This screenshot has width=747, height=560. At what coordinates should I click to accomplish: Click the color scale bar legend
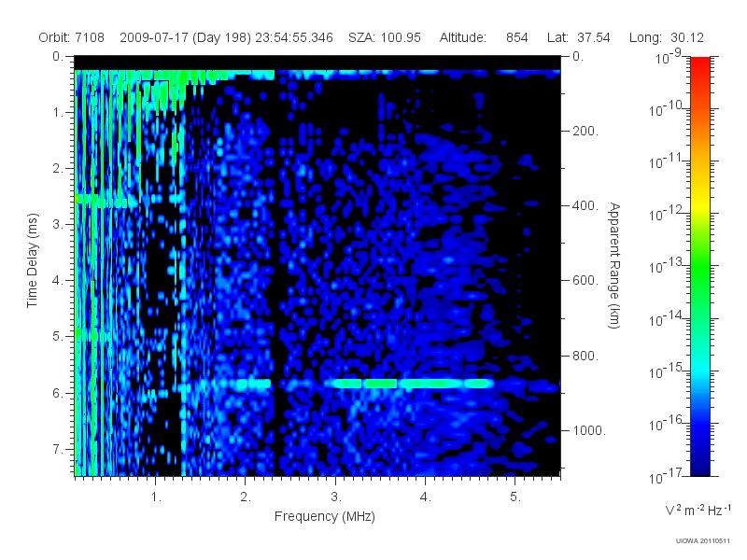tap(699, 266)
